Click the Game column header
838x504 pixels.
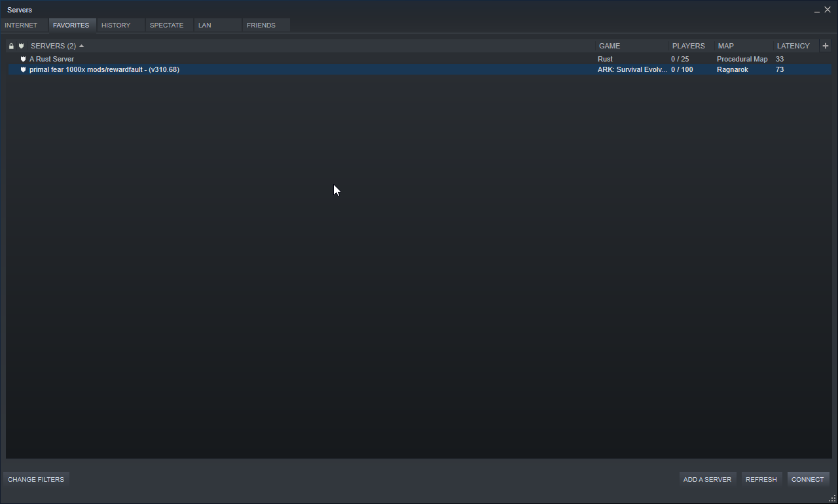point(610,46)
